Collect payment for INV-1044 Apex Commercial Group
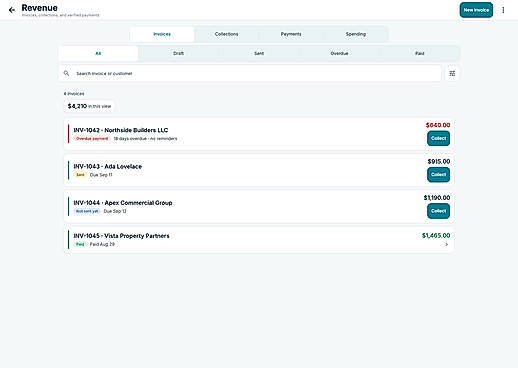This screenshot has width=518, height=368. point(438,211)
